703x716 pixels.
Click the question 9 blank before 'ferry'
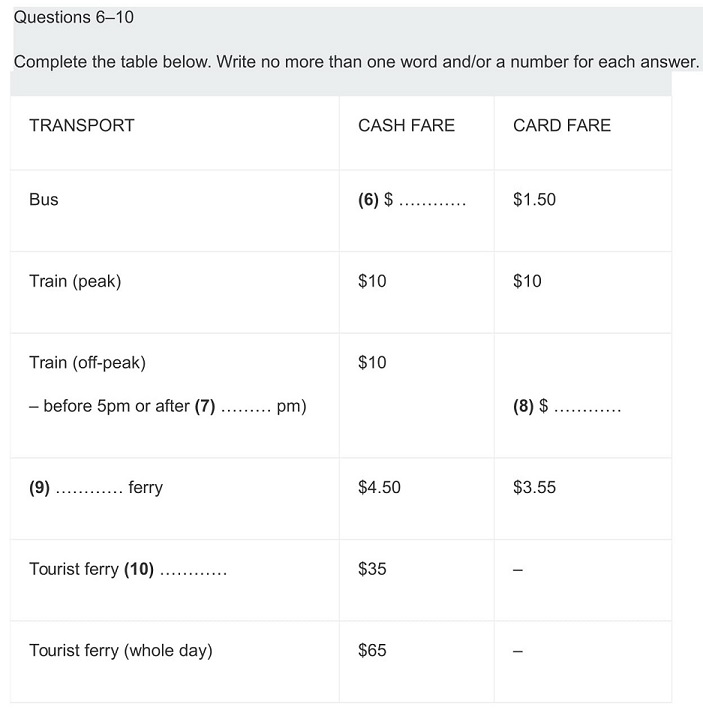click(x=89, y=489)
